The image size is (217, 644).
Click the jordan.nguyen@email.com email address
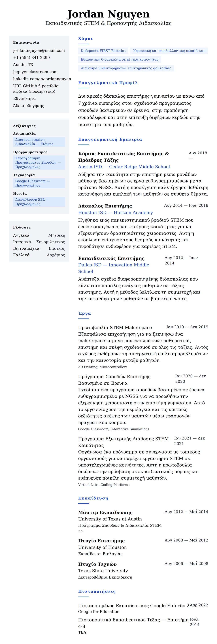click(39, 51)
